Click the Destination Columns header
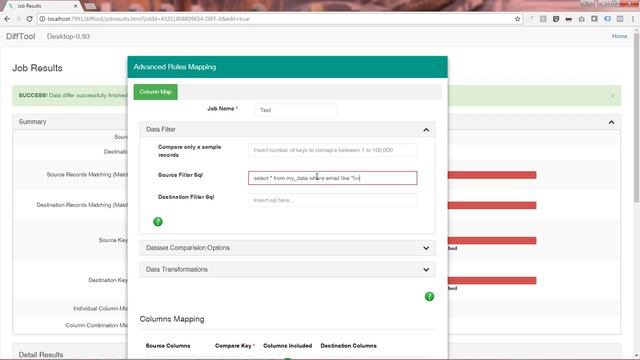This screenshot has width=640, height=360. (x=349, y=346)
